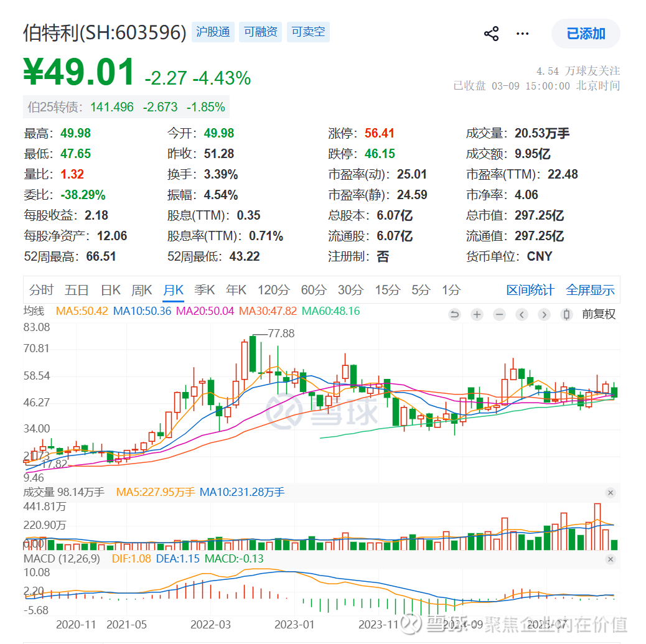Switch to 1分 chart tab
This screenshot has width=646, height=644.
coord(451,290)
